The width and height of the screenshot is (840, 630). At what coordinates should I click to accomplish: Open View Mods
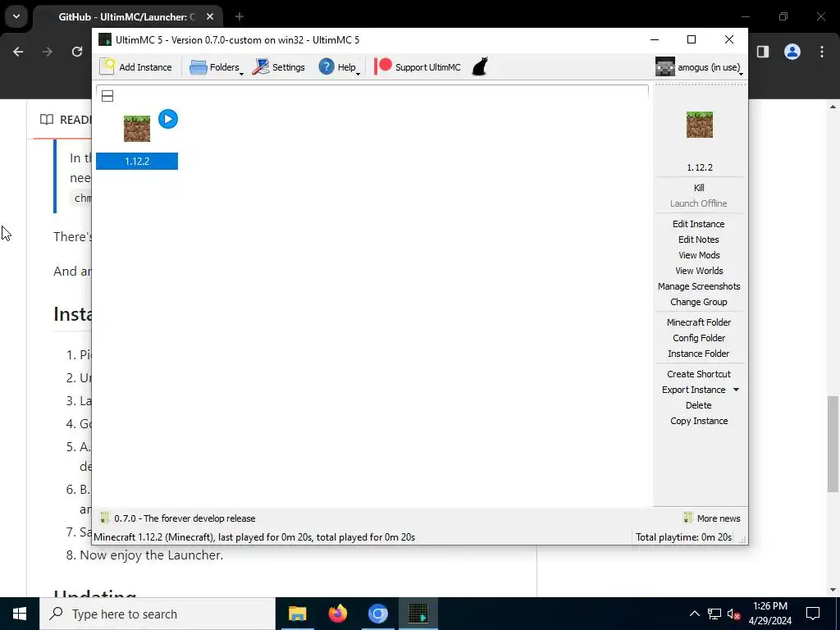click(x=699, y=255)
